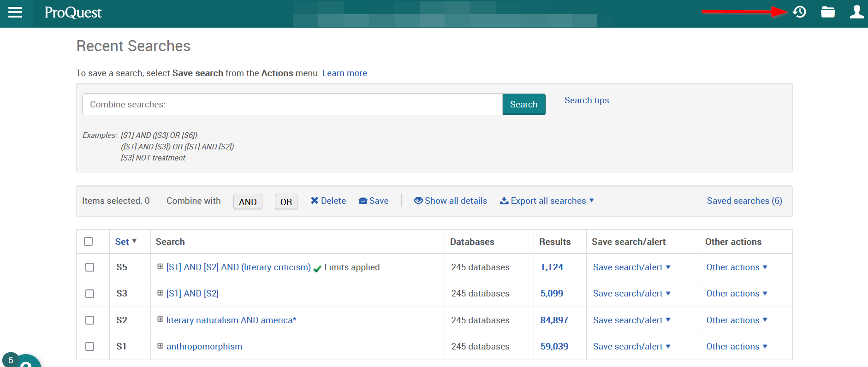Combine selected searches with AND
The image size is (868, 367).
pos(248,202)
